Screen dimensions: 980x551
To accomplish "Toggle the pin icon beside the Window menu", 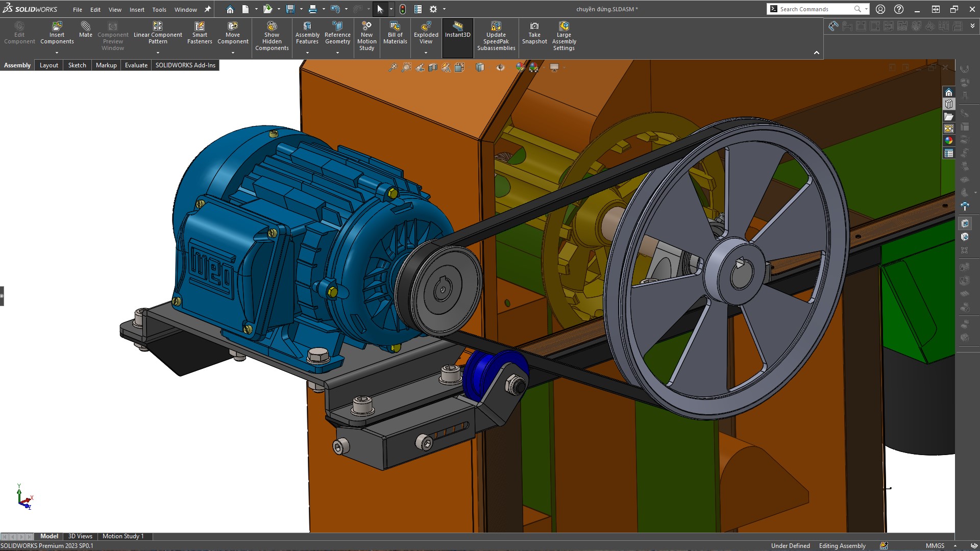I will coord(208,9).
